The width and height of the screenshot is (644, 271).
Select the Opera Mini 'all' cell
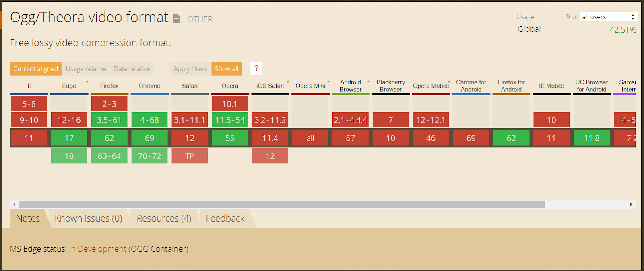tap(310, 138)
